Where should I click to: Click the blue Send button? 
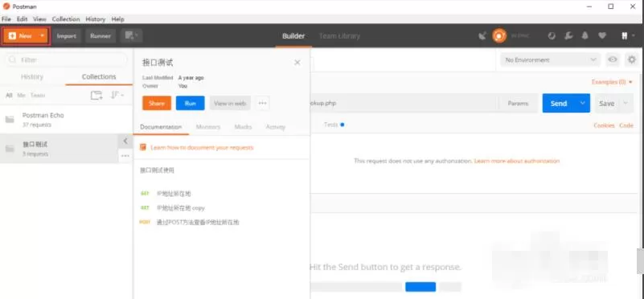[x=559, y=103]
